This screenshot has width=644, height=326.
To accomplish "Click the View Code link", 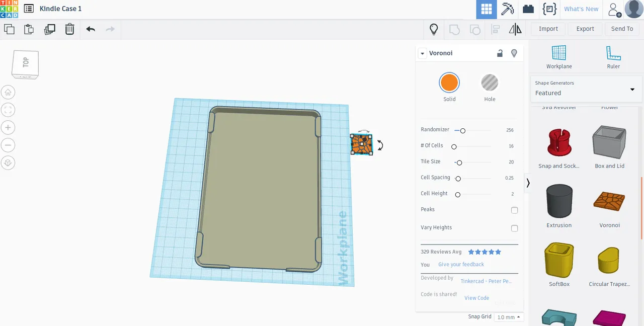I will pos(476,298).
